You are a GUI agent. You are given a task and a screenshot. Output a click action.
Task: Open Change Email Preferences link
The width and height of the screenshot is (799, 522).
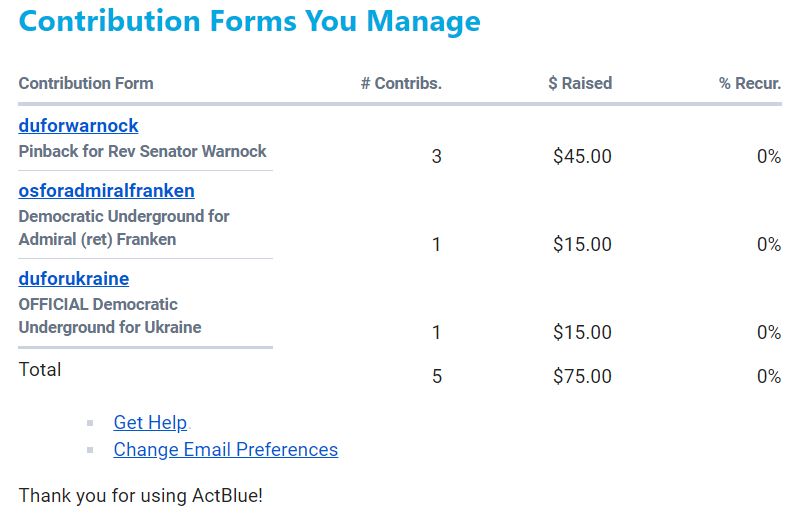click(x=225, y=450)
